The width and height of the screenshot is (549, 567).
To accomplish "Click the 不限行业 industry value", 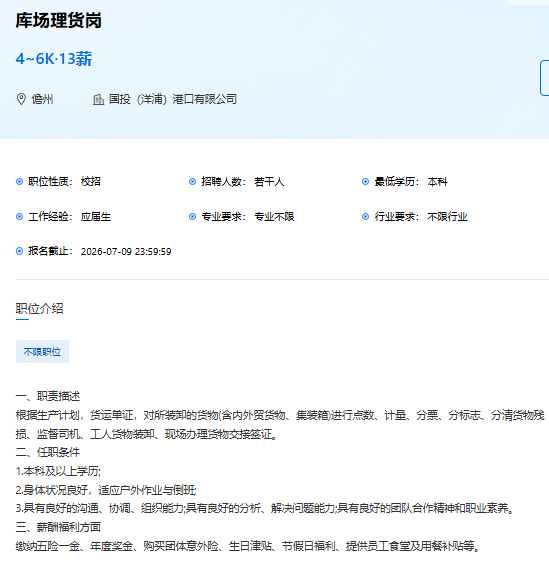I will point(447,217).
